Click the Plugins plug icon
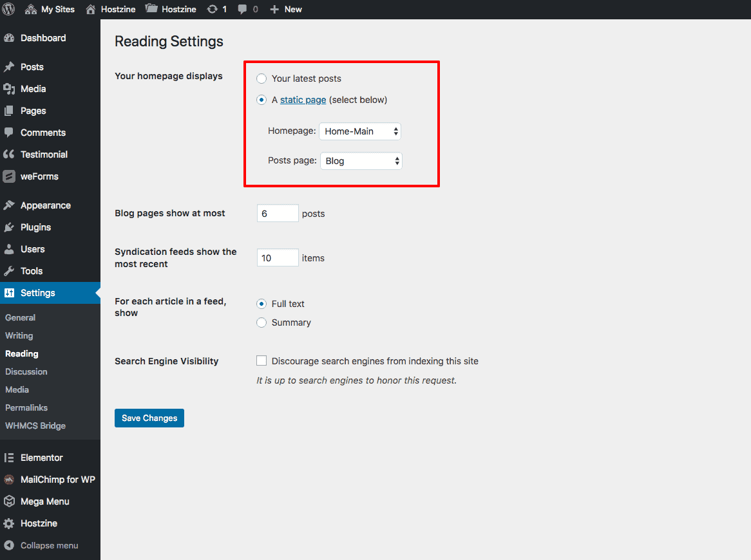 pyautogui.click(x=9, y=227)
